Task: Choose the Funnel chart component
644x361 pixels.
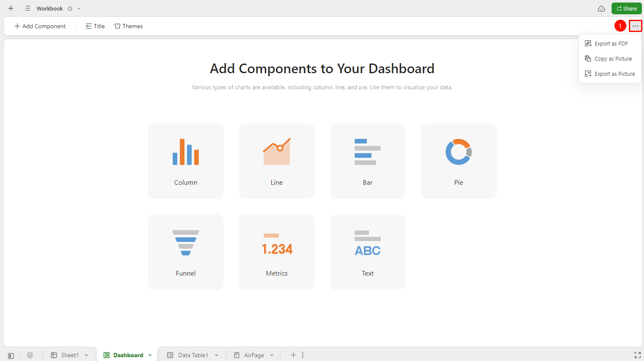Action: pyautogui.click(x=186, y=252)
